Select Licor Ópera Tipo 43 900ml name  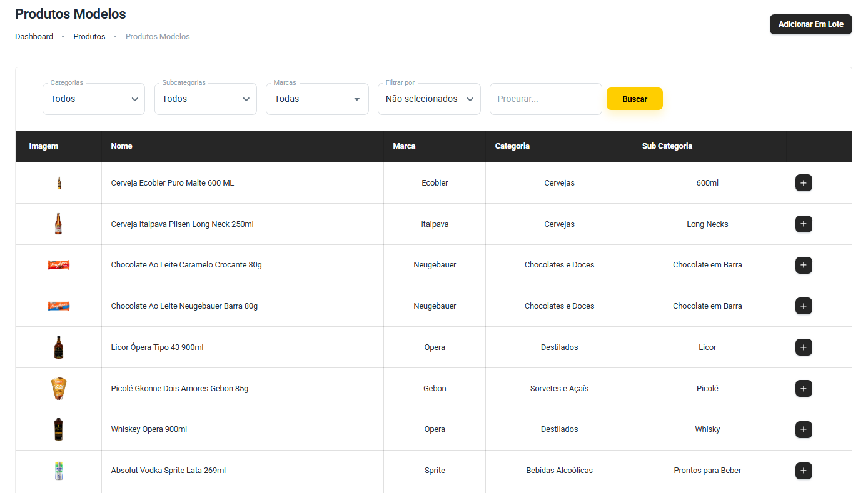[x=158, y=347]
